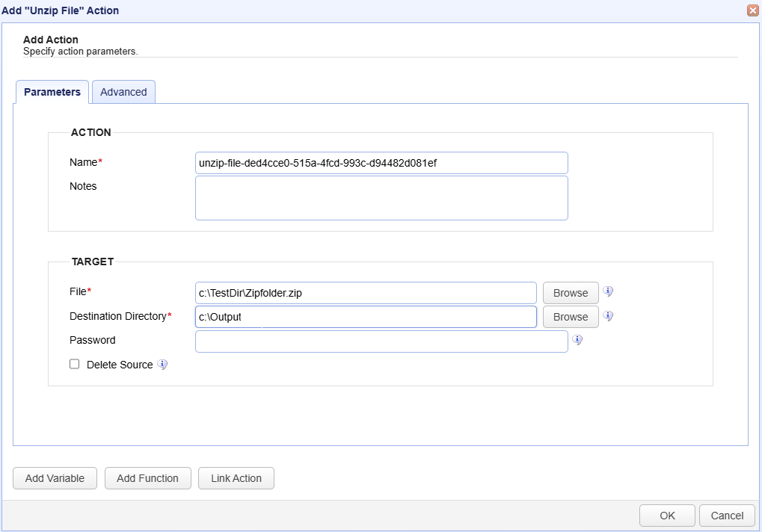Image resolution: width=762 pixels, height=532 pixels.
Task: Click the Destination Directory input field
Action: coord(366,317)
